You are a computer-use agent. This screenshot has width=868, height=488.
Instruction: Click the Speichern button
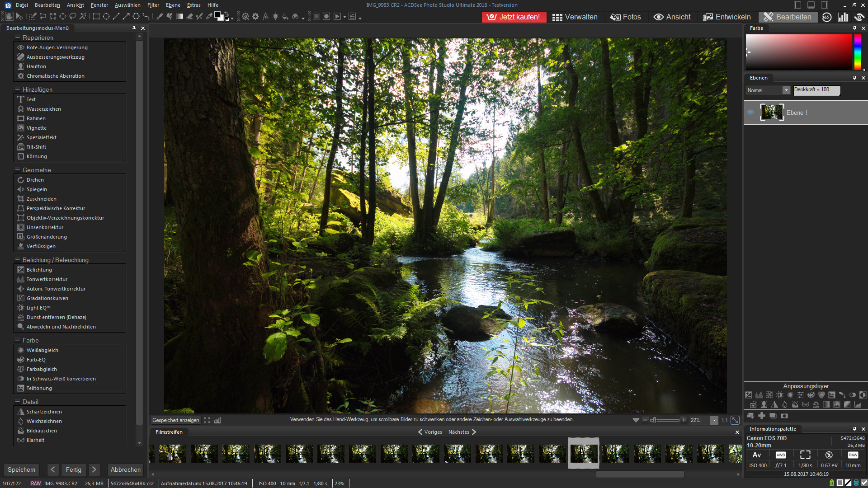21,469
